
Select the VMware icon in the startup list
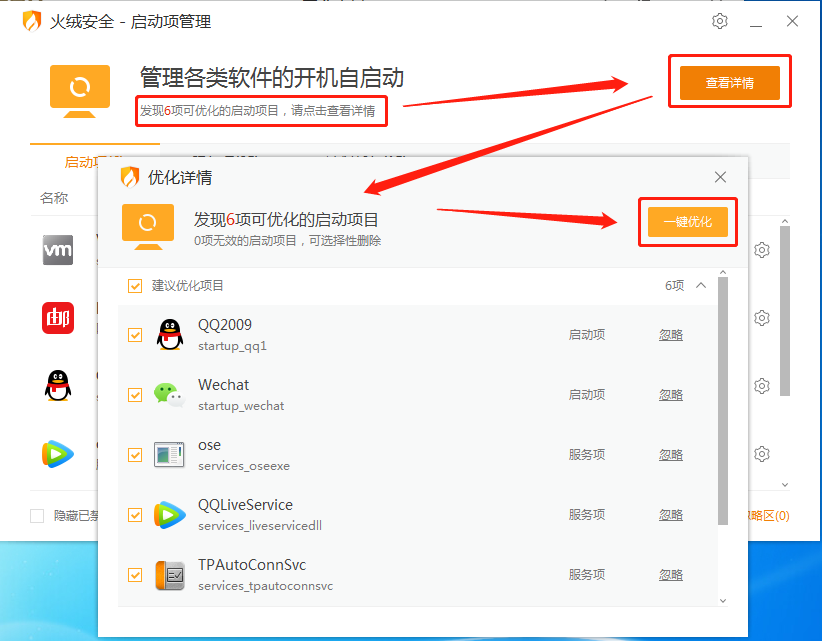57,250
